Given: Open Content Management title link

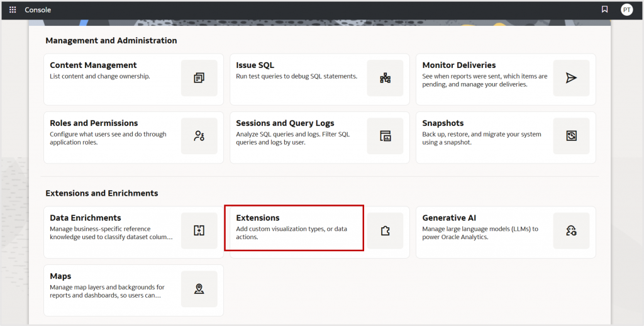Looking at the screenshot, I should 93,65.
